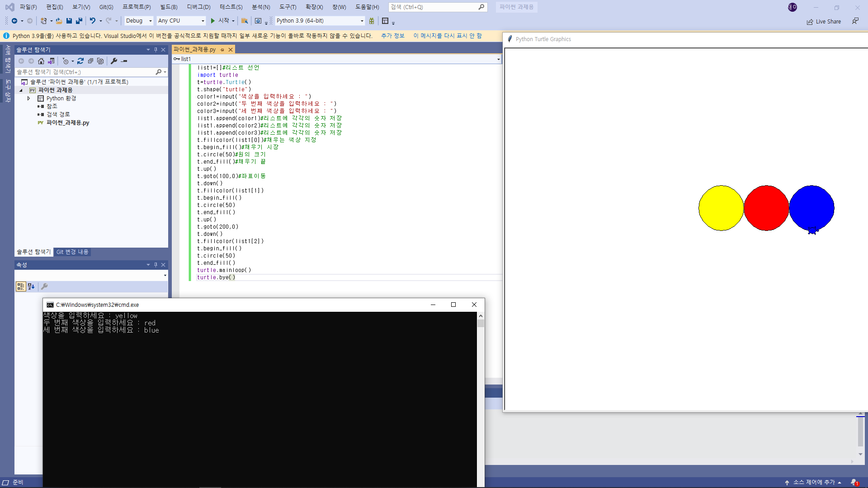Click the open interactive window icon
Viewport: 868px width, 488px height.
pyautogui.click(x=258, y=21)
